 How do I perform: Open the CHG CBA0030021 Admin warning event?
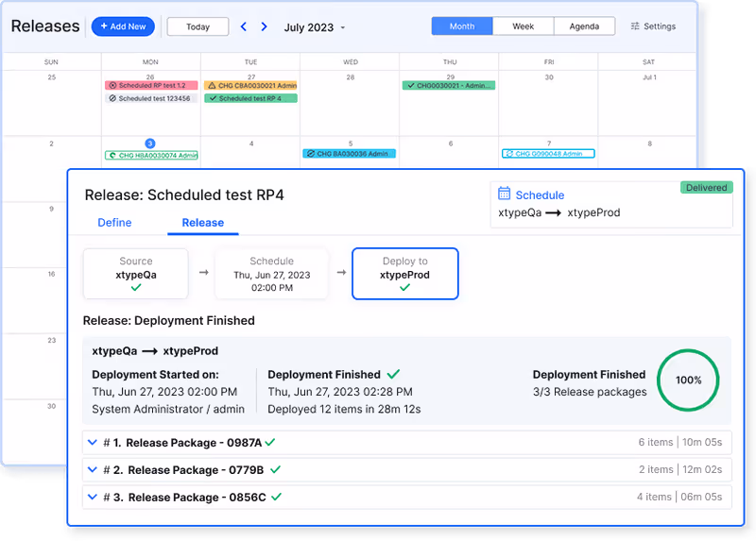250,85
